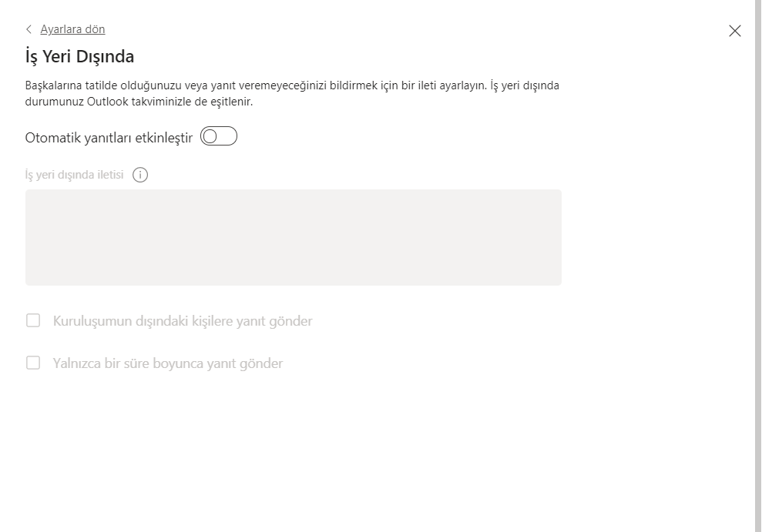Enable the "Otomatik yanıtları etkinleştir" switch
This screenshot has width=762, height=532.
219,136
